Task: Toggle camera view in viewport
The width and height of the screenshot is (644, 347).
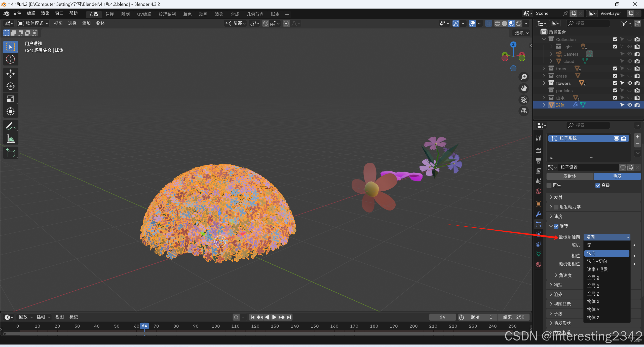Action: pyautogui.click(x=524, y=99)
